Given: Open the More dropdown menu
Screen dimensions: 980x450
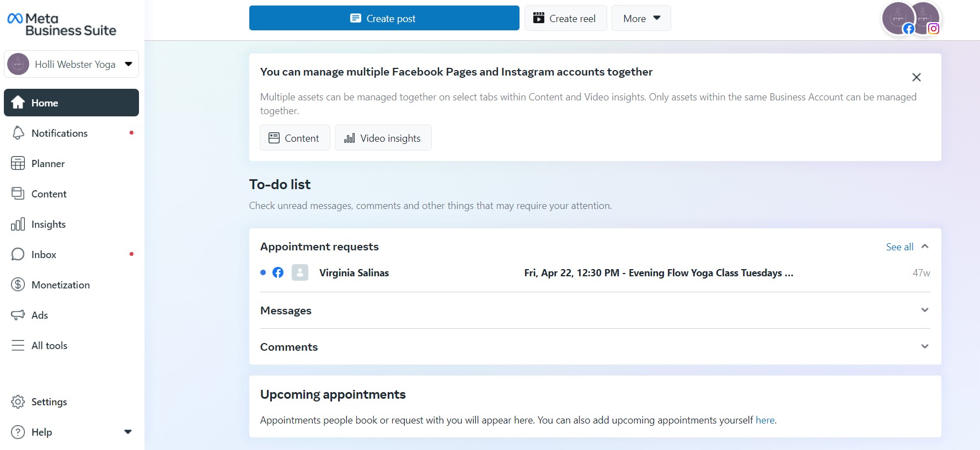Looking at the screenshot, I should click(x=641, y=18).
